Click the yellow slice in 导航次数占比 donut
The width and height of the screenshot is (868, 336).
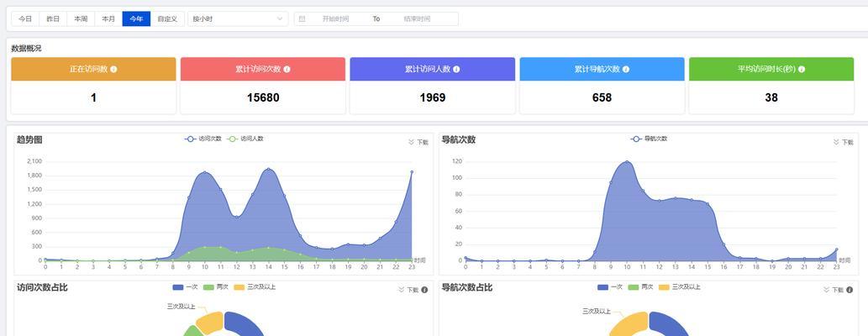point(629,325)
